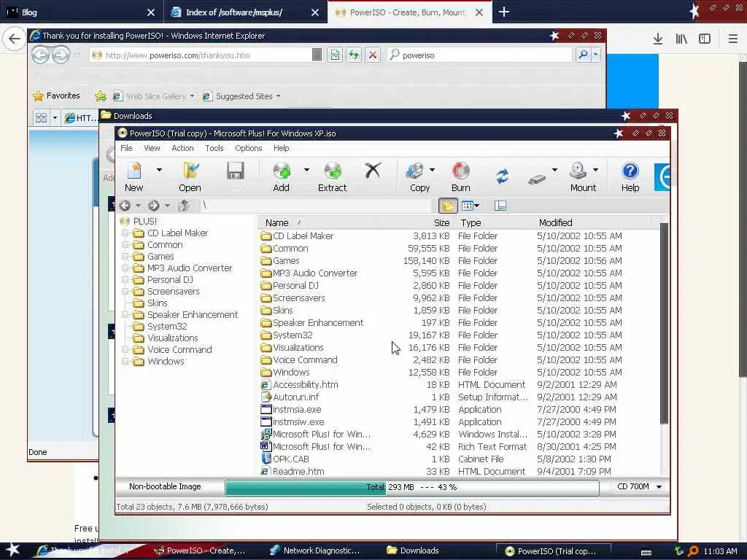Click the Internet Explorer search box
The height and width of the screenshot is (560, 747).
[x=480, y=55]
